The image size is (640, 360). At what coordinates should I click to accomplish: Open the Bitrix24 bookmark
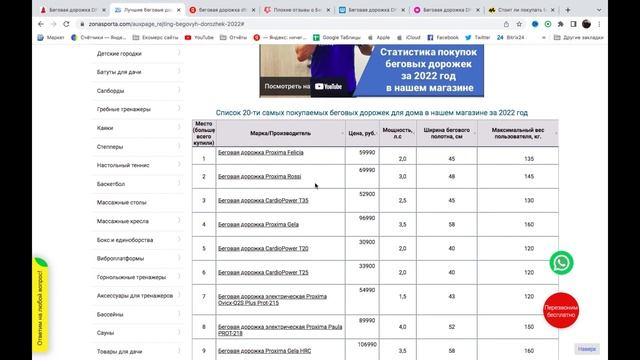(x=510, y=38)
